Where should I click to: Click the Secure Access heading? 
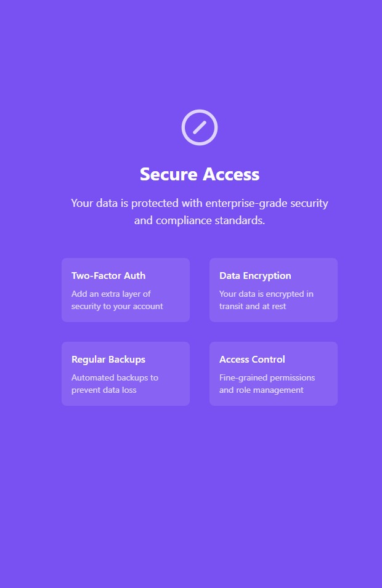200,174
